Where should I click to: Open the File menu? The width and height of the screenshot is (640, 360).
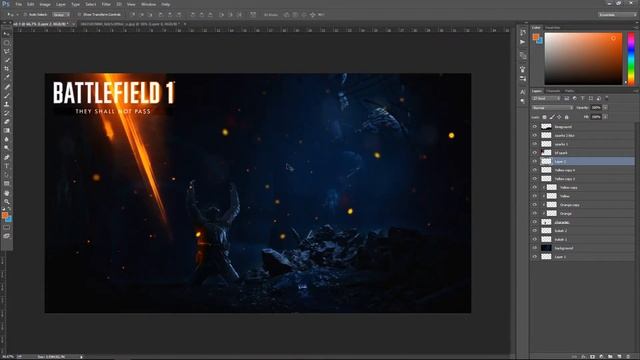click(18, 4)
